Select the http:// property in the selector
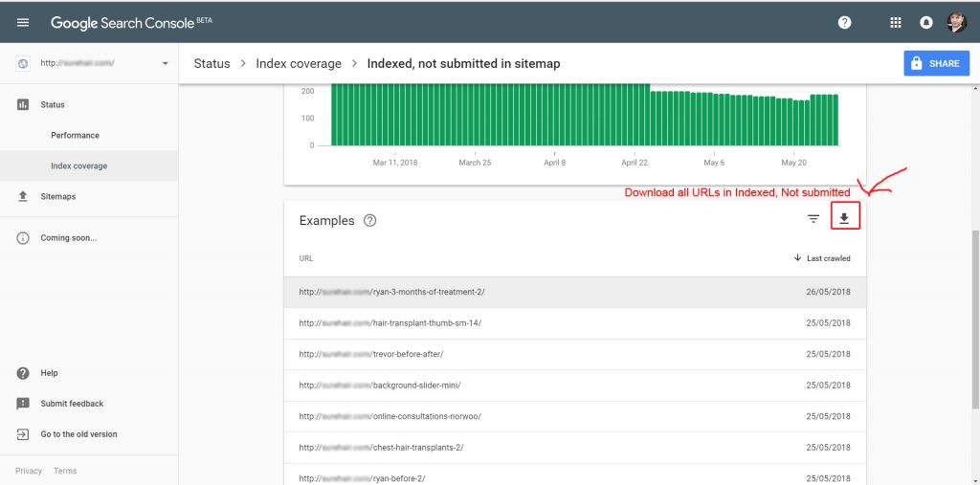 coord(78,63)
